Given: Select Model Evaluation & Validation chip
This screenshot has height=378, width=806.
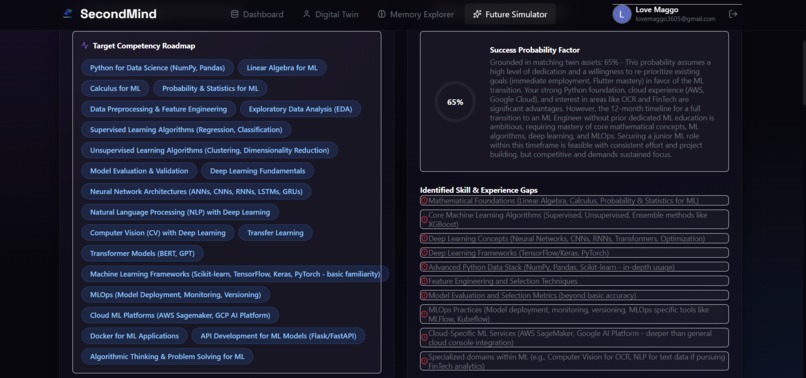Looking at the screenshot, I should tap(139, 171).
